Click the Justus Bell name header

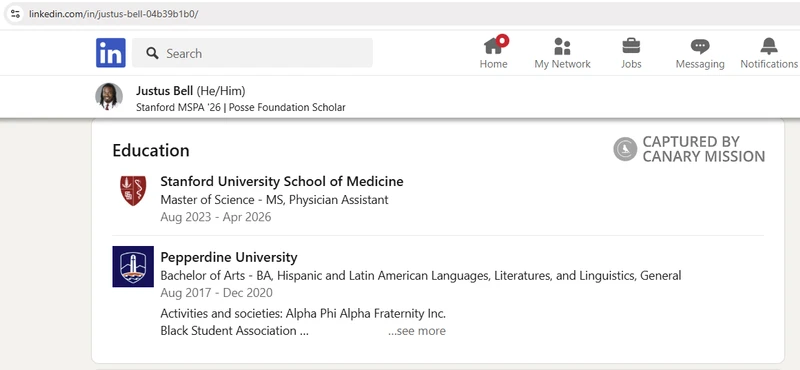tap(164, 91)
